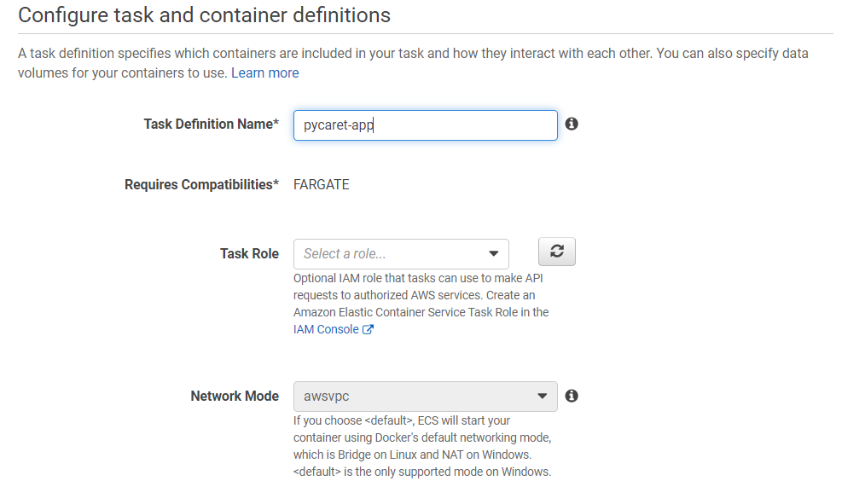This screenshot has height=504, width=865.
Task: Follow the IAM Console link
Action: (326, 330)
